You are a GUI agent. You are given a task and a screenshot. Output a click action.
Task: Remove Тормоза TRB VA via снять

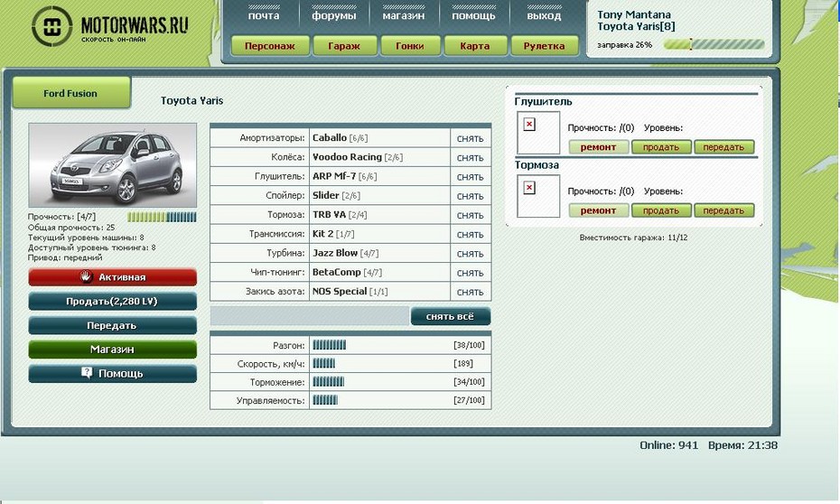point(470,215)
